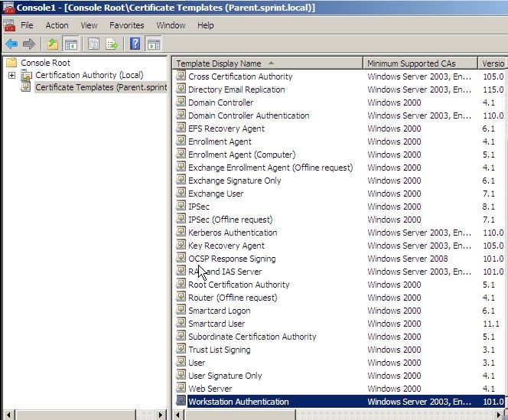Select the Subordinate Certification Authority template
The height and width of the screenshot is (420, 508).
tap(252, 337)
